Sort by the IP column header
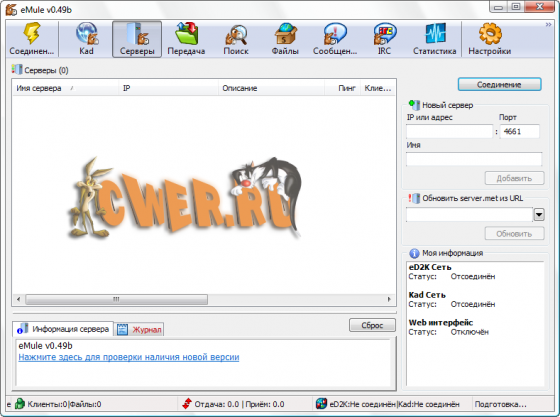560x417 pixels. (x=169, y=88)
